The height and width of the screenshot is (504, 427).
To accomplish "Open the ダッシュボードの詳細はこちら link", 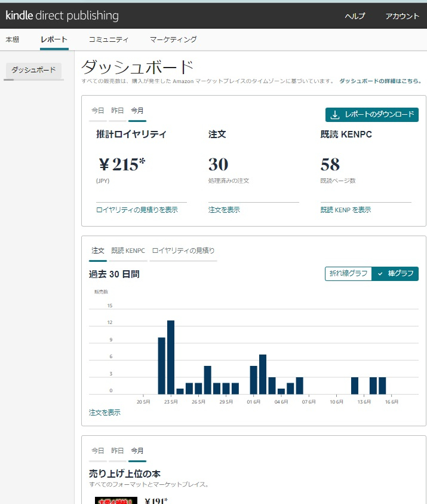I will coord(380,81).
